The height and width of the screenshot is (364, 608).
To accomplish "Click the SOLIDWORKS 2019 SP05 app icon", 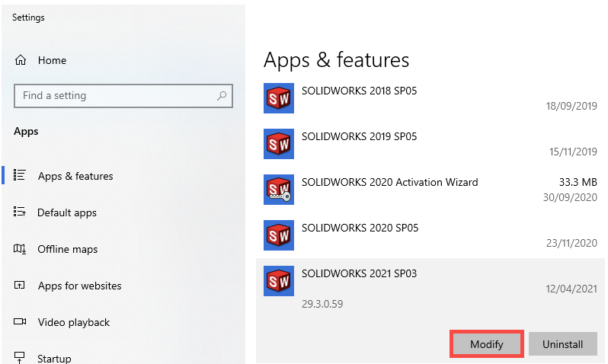I will 278,144.
